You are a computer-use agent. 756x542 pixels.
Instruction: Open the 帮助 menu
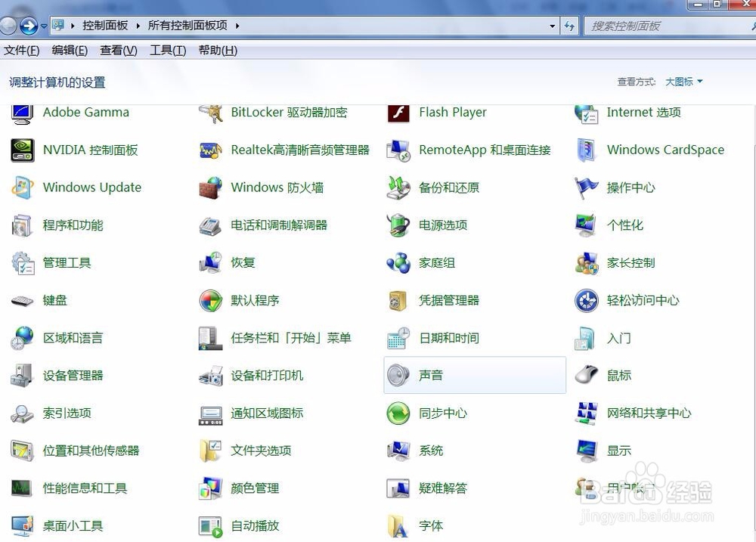point(217,51)
